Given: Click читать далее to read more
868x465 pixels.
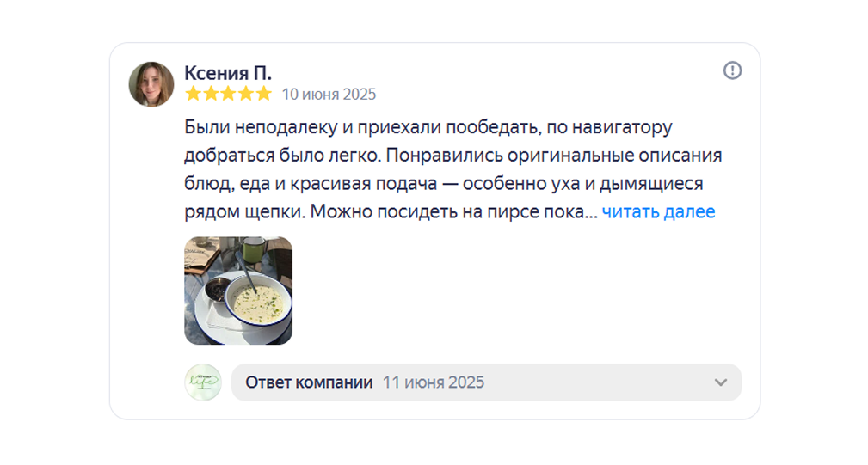Looking at the screenshot, I should pos(658,211).
